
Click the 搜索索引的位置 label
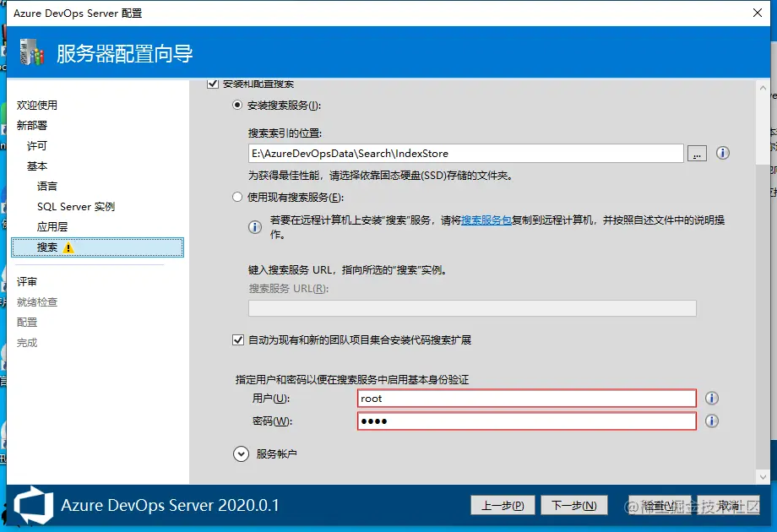[285, 133]
